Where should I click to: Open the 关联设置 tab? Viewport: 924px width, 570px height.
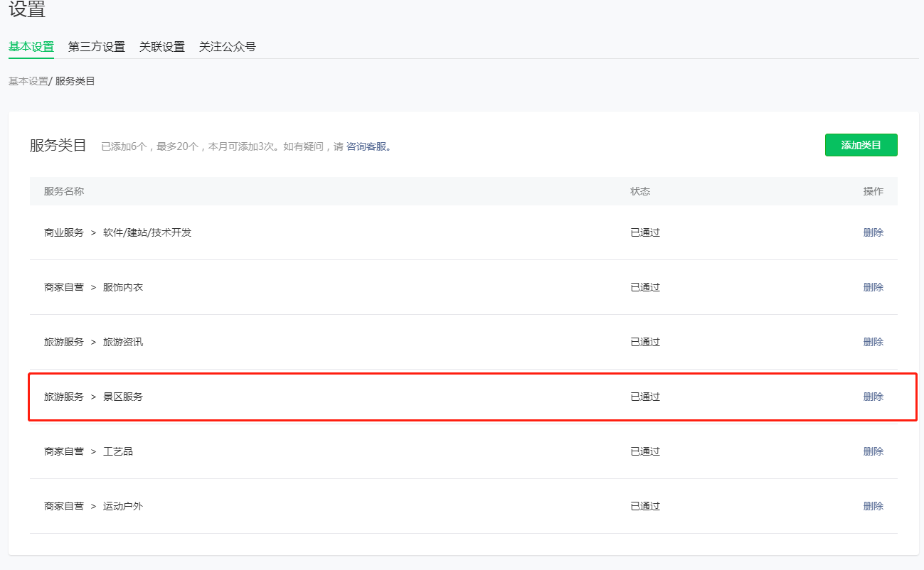click(162, 47)
